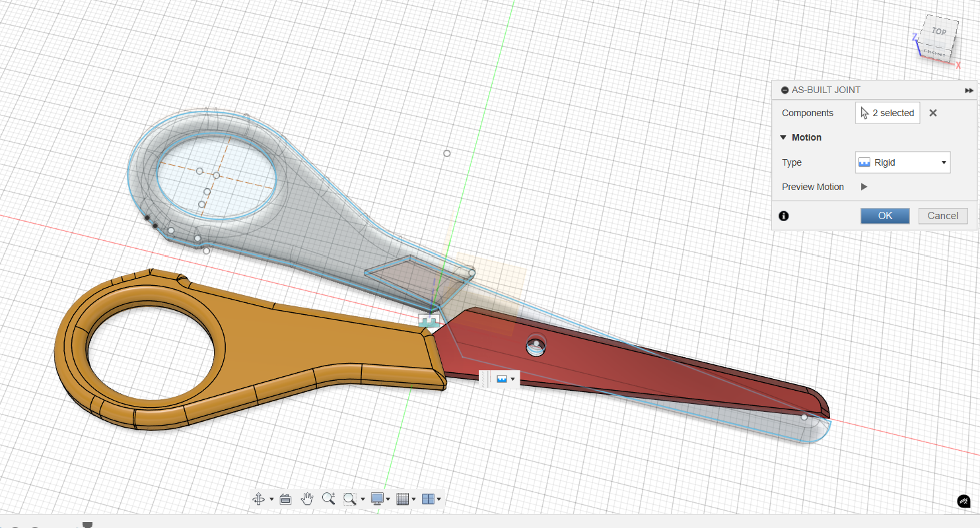
Task: Click the info icon in the dialog
Action: coord(784,216)
